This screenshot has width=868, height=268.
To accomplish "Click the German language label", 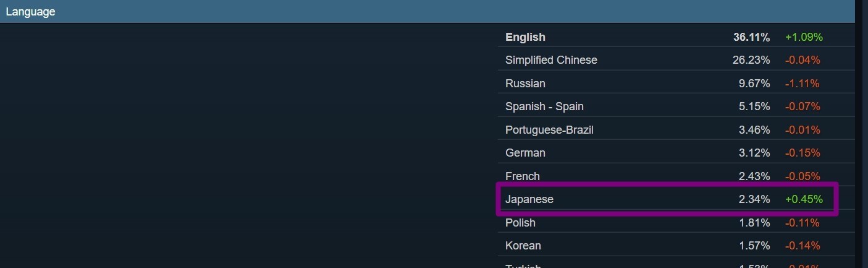I will click(525, 153).
